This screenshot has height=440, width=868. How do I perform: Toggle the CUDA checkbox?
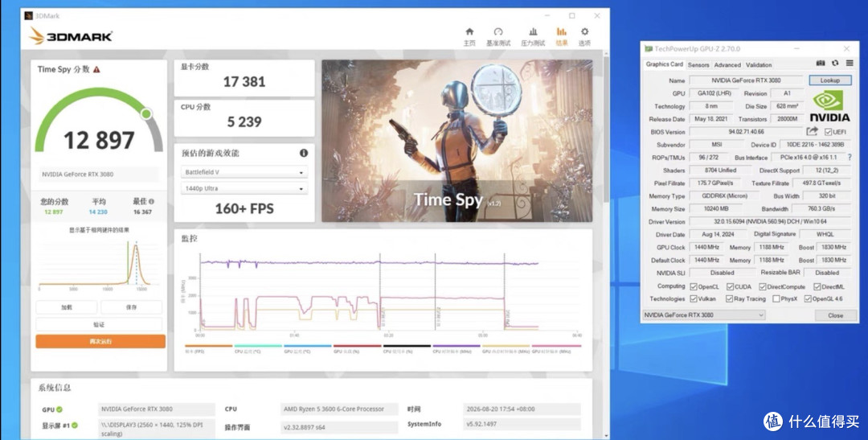pyautogui.click(x=730, y=286)
